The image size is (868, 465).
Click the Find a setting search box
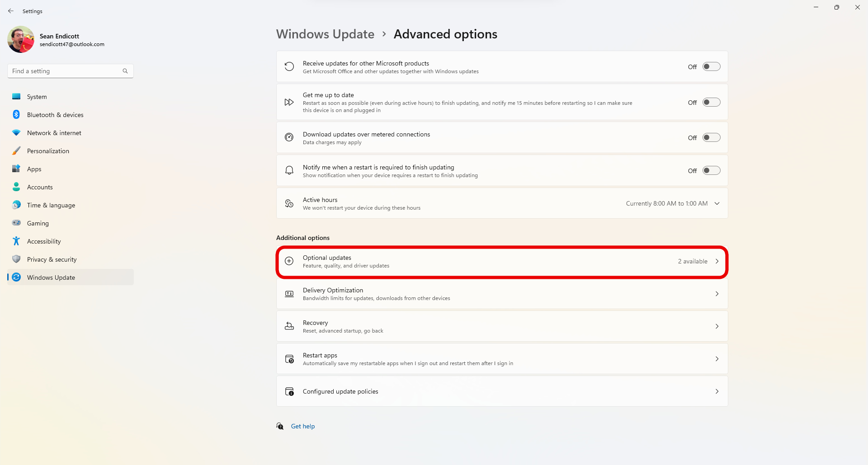[66, 71]
